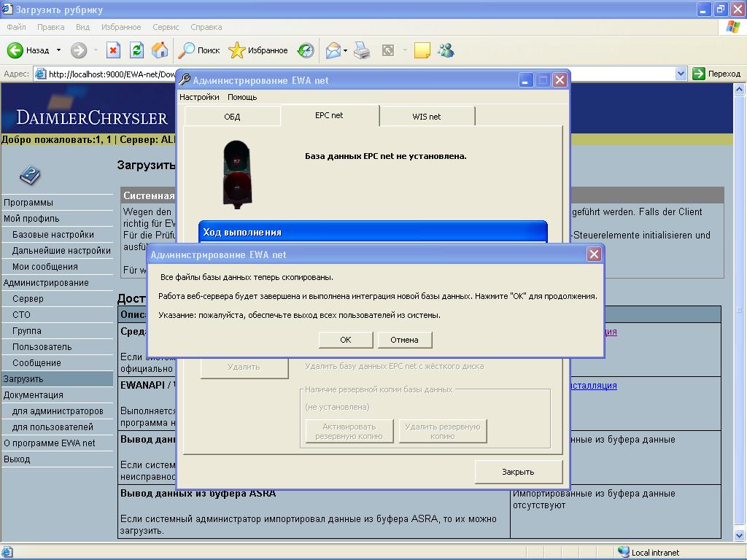Click Активировать резервную копию button

click(349, 431)
